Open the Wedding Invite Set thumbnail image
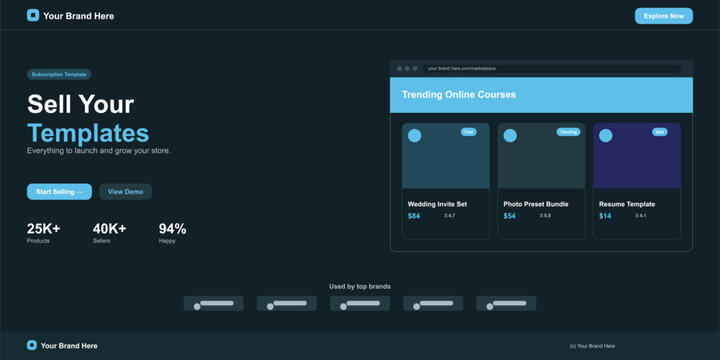The image size is (720, 360). [445, 156]
